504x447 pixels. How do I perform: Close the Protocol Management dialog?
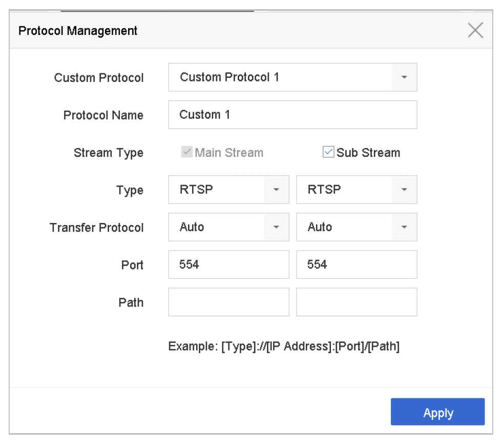[475, 31]
